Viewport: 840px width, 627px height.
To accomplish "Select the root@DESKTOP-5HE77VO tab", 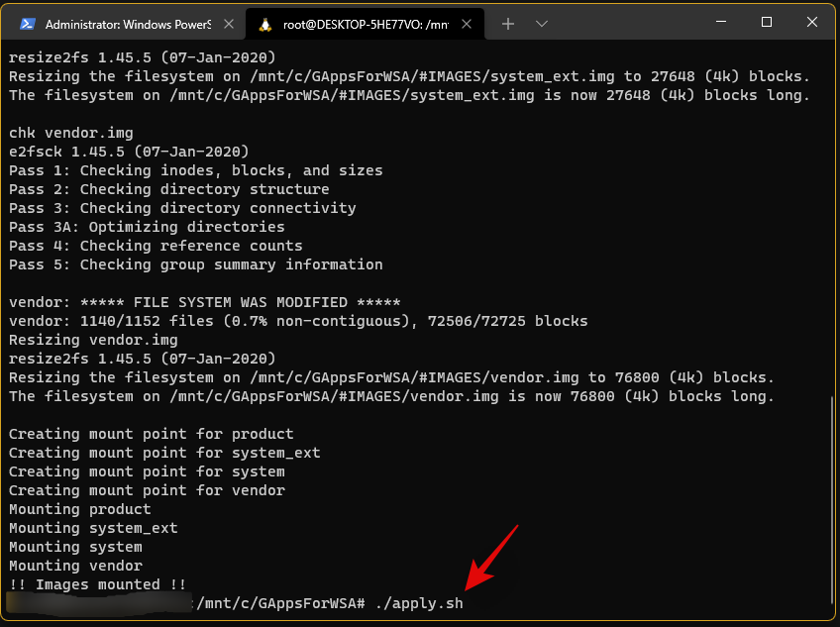I will point(357,23).
